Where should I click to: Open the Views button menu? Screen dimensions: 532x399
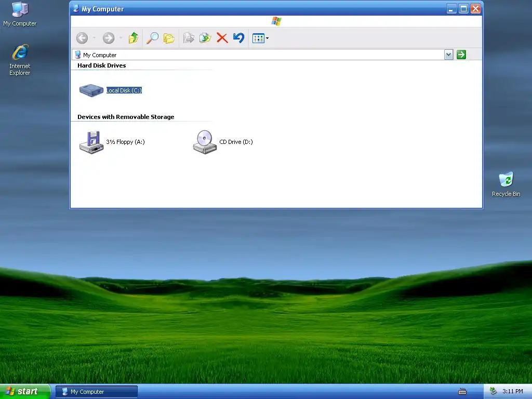click(x=260, y=38)
